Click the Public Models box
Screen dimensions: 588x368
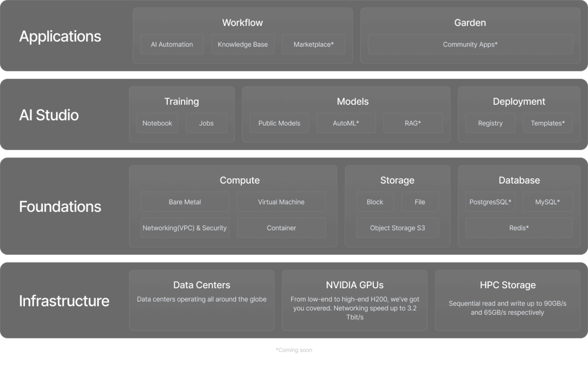(x=279, y=123)
